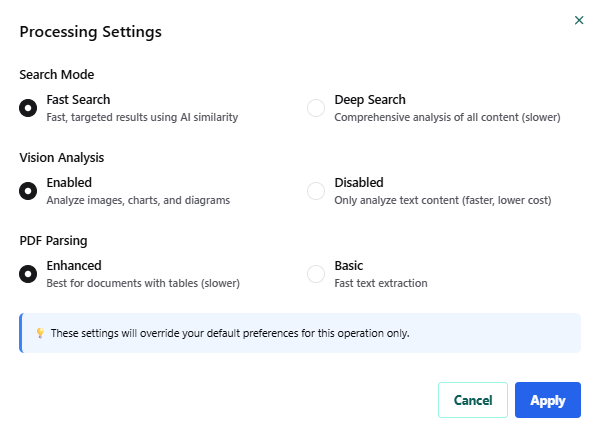Switch PDF Parsing to the Basic radio button

click(x=316, y=274)
